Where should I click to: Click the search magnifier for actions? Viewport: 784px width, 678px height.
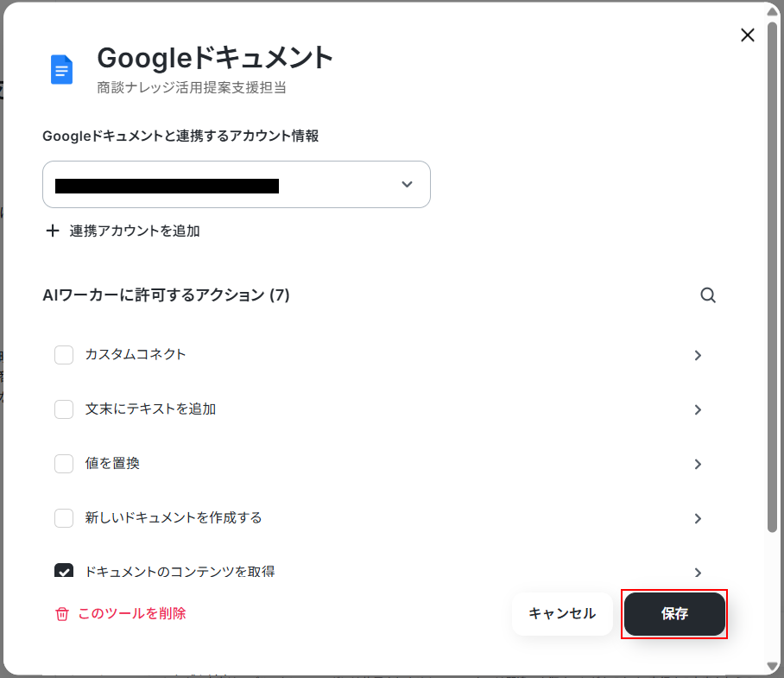coord(708,295)
